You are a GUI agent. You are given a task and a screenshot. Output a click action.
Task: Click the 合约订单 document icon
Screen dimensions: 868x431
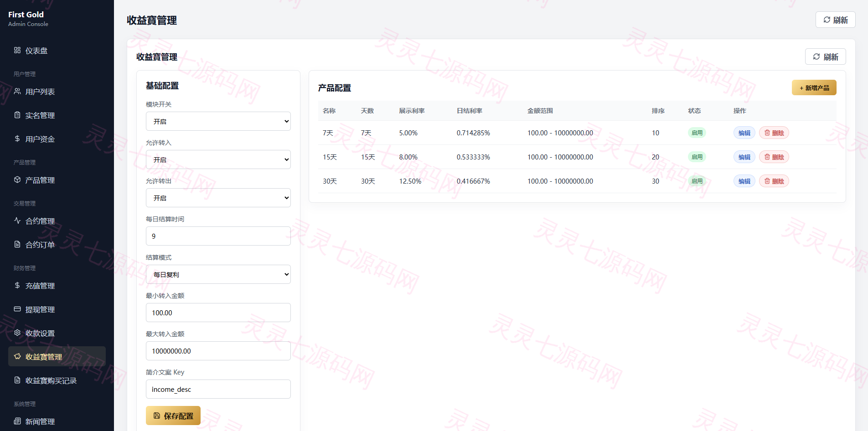coord(17,244)
